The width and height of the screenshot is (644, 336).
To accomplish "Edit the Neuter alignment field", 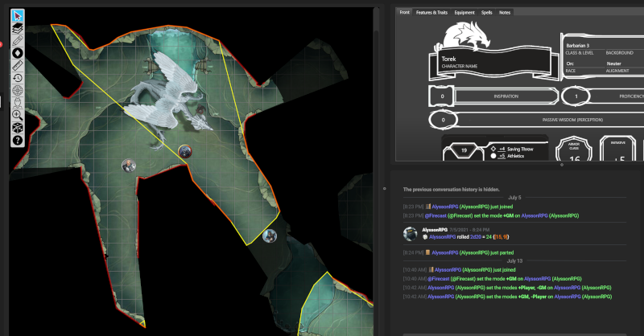I will (625, 64).
